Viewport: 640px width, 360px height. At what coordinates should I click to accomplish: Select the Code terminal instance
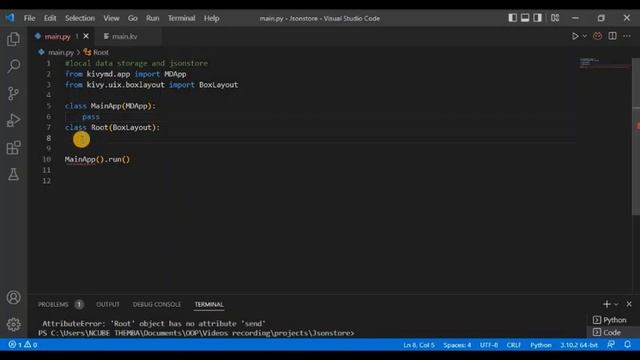pyautogui.click(x=607, y=332)
